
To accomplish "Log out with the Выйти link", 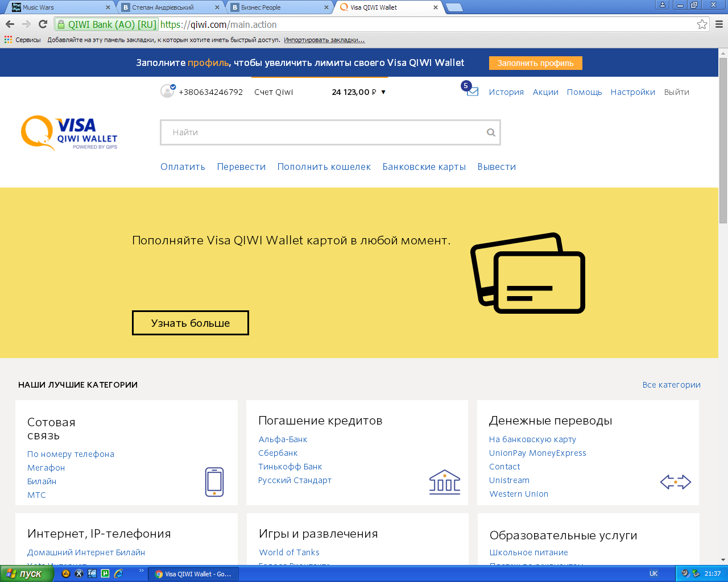I will tap(676, 92).
